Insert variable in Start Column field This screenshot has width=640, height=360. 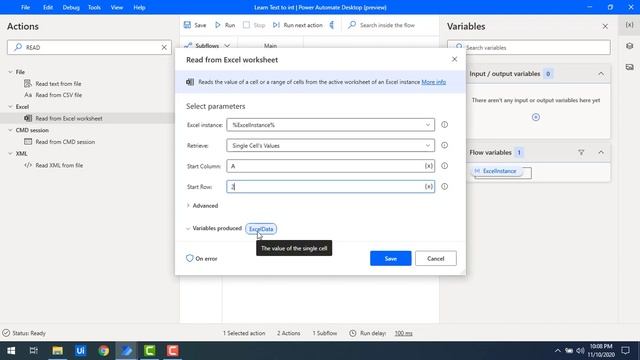point(429,166)
